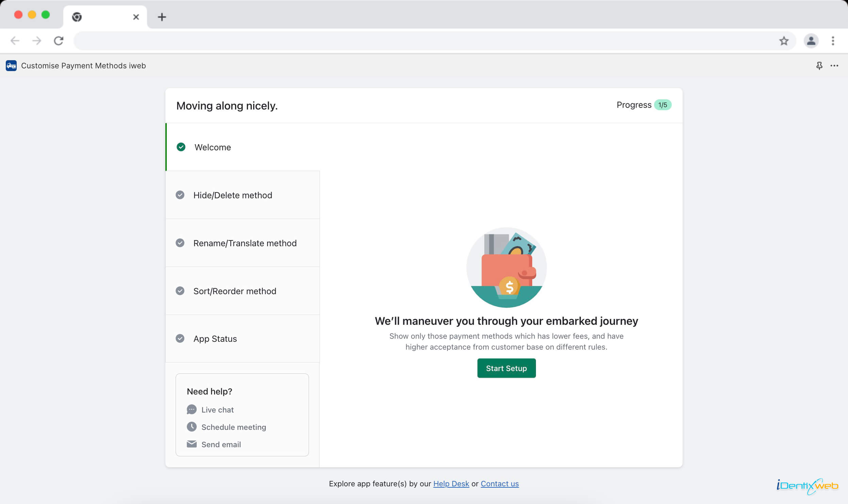This screenshot has width=848, height=504.
Task: Click the Schedule meeting clock icon
Action: tap(192, 426)
